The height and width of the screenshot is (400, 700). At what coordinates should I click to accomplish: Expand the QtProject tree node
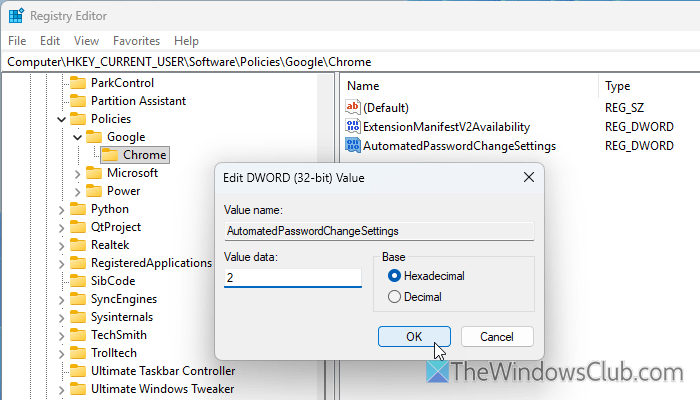62,228
